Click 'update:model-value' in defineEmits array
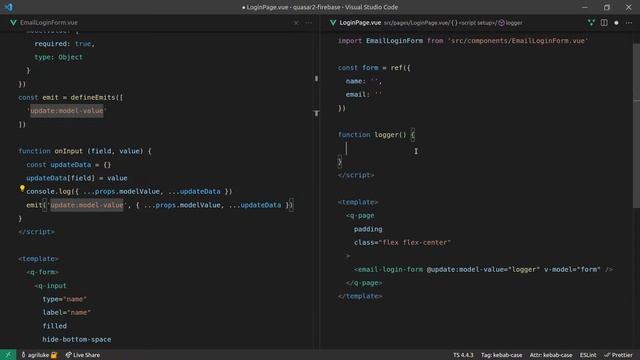This screenshot has width=640, height=360. [67, 111]
